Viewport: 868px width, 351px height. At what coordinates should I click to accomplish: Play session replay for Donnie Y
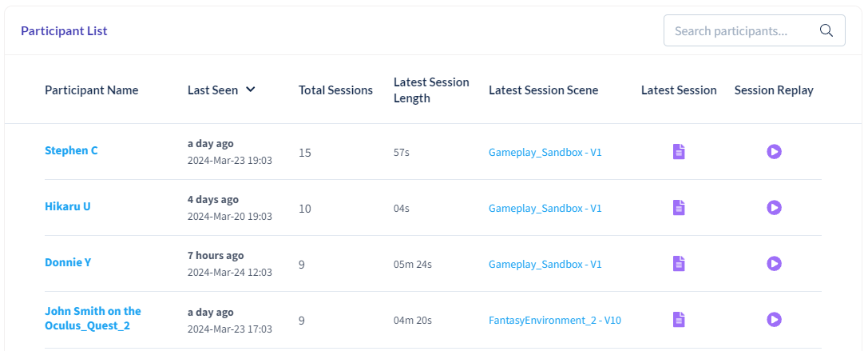tap(774, 263)
